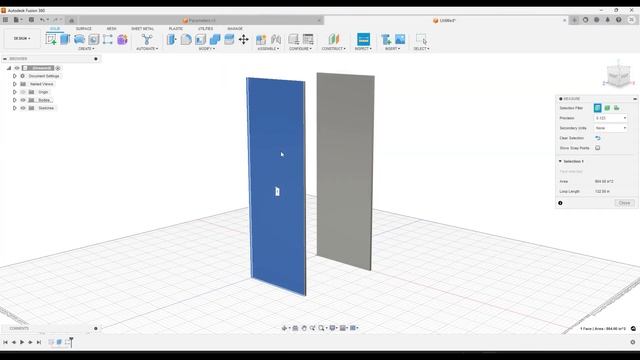This screenshot has height=360, width=640.
Task: Click the Select tool icon
Action: pos(421,39)
